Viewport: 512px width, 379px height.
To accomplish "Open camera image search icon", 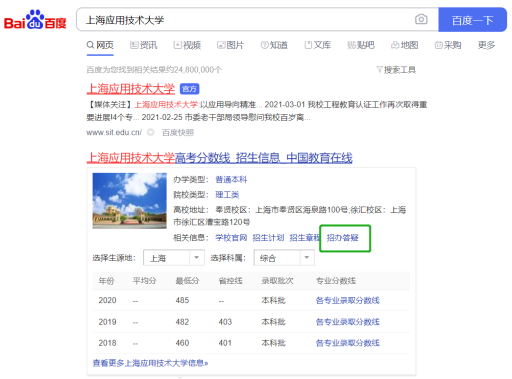I will tap(421, 19).
